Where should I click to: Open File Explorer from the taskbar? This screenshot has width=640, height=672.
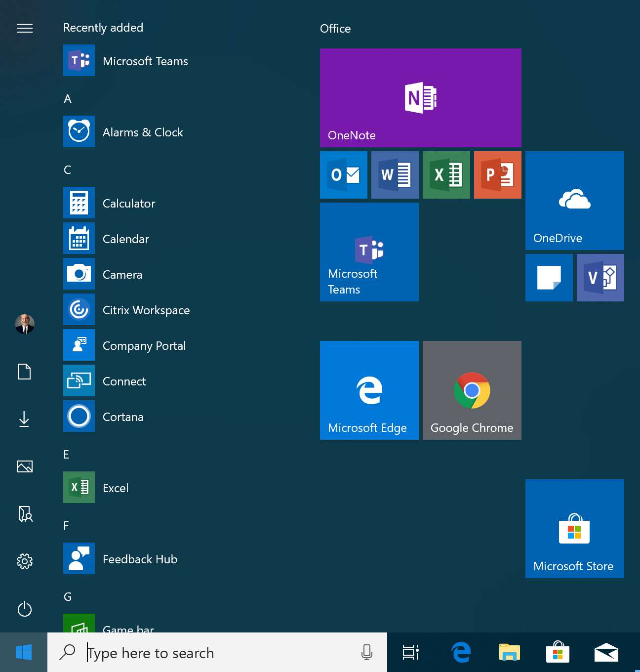510,652
